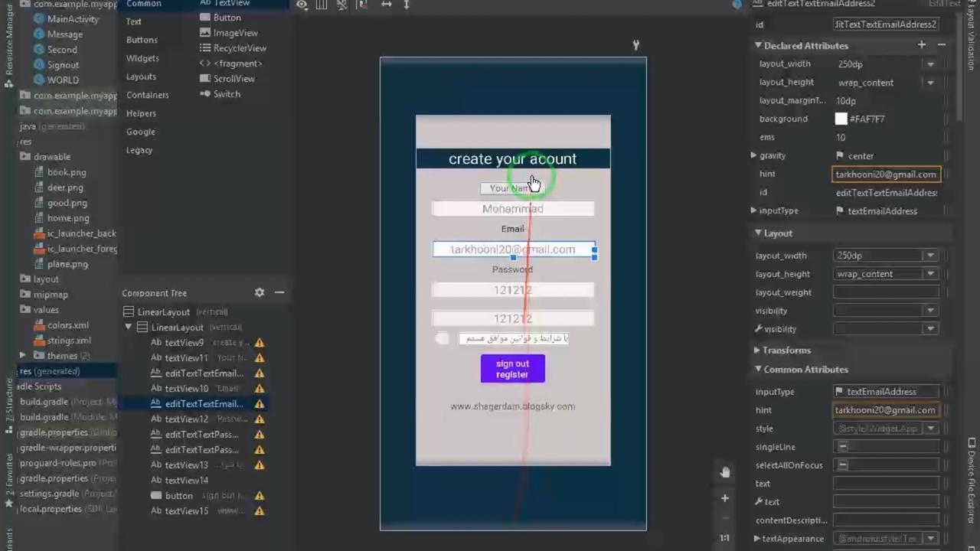Collapse the nested LinearLayout tree node
Image resolution: width=980 pixels, height=551 pixels.
pyautogui.click(x=129, y=328)
